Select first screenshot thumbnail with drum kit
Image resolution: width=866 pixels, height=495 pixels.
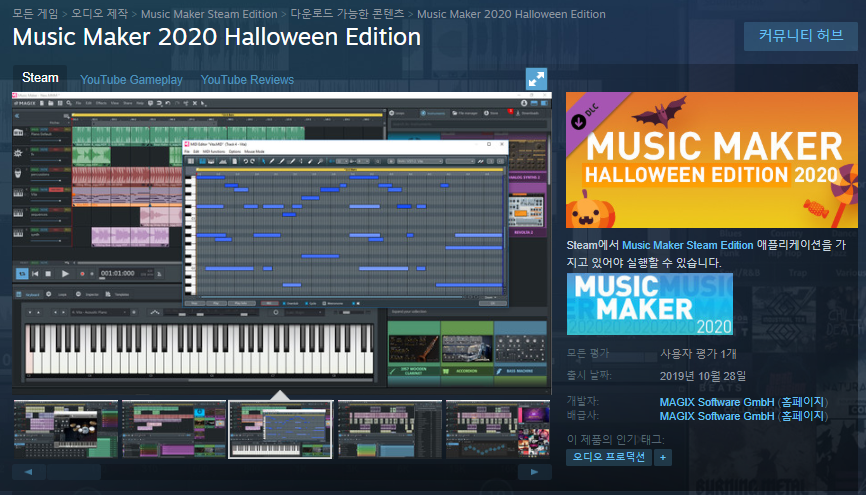pos(66,429)
